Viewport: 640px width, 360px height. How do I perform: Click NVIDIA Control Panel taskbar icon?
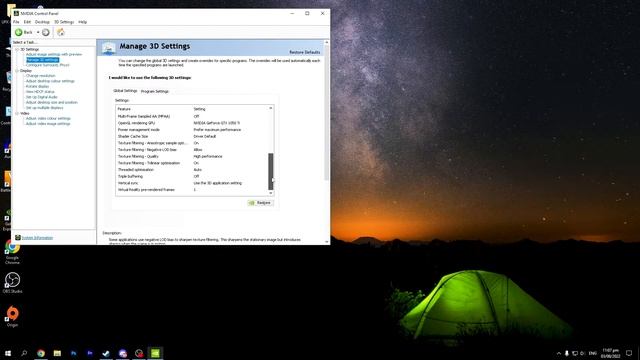point(155,353)
